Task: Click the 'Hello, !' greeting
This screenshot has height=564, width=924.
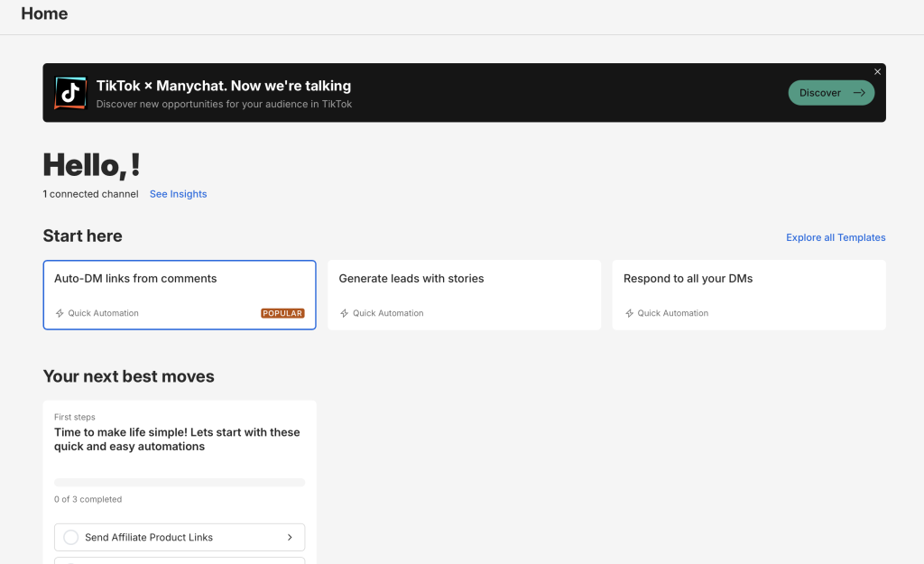Action: [x=91, y=165]
